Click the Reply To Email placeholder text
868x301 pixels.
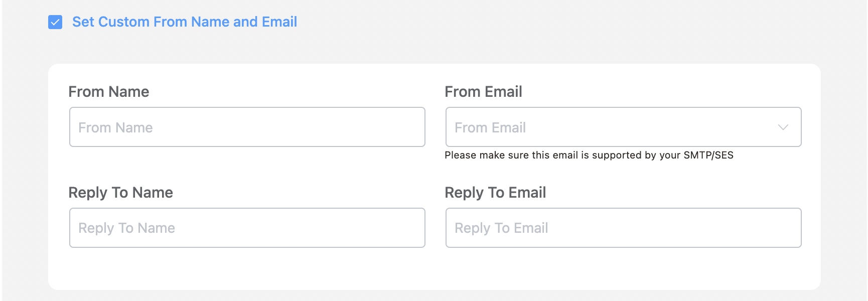click(500, 228)
